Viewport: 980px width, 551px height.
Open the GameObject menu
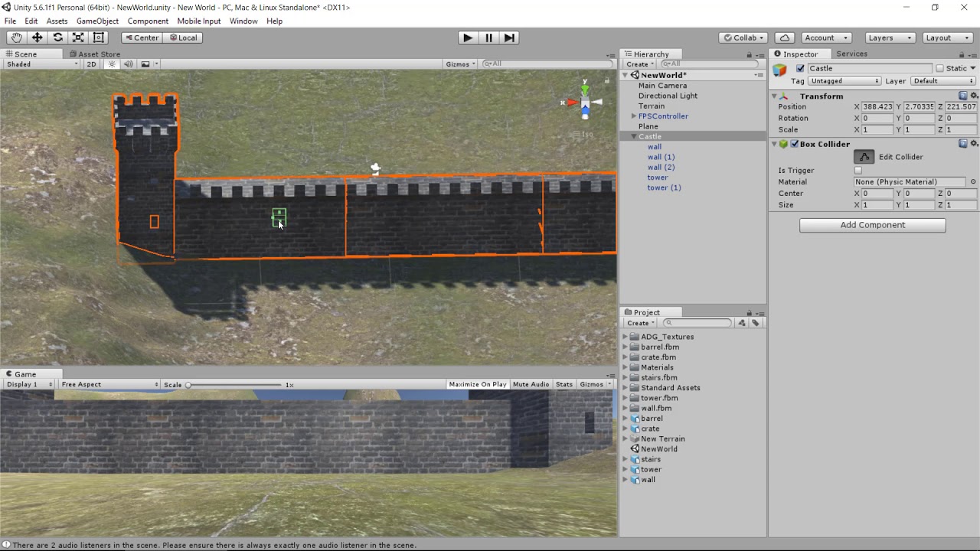pos(97,21)
